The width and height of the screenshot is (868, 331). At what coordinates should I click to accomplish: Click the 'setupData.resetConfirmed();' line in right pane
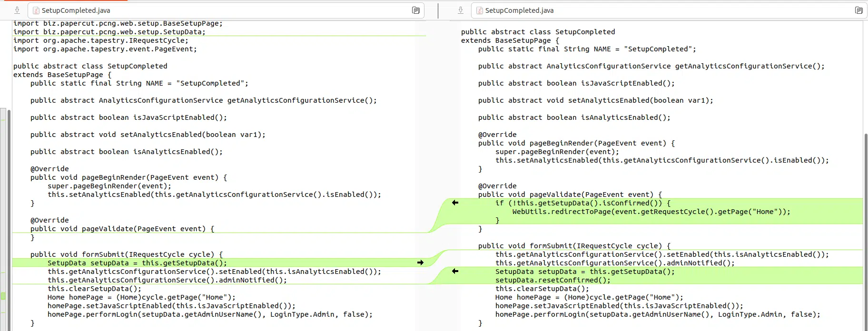click(552, 280)
